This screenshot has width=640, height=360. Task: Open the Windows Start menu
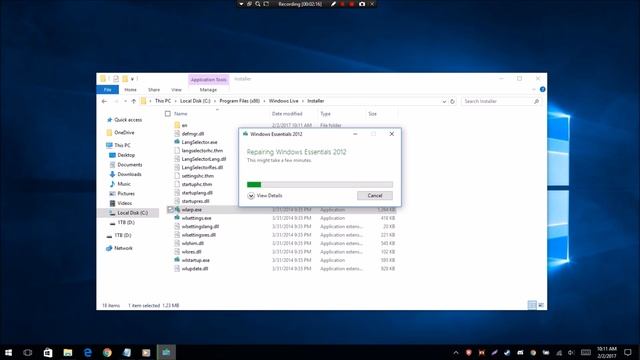[8, 352]
